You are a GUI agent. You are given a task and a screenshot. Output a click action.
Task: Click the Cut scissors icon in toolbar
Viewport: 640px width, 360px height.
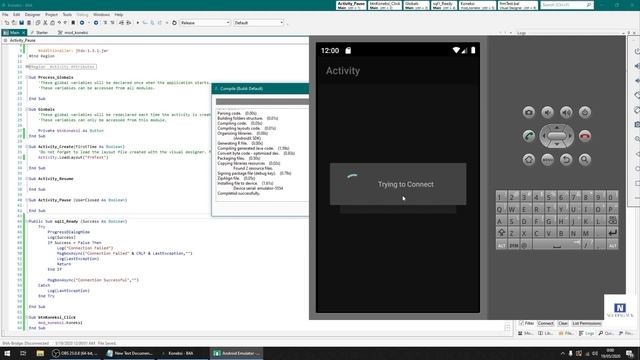pos(45,23)
